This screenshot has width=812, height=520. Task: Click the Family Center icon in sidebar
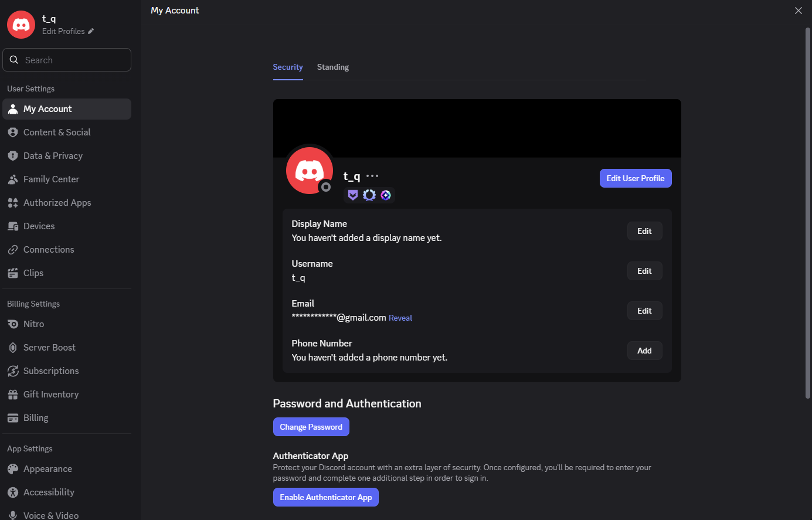(13, 179)
